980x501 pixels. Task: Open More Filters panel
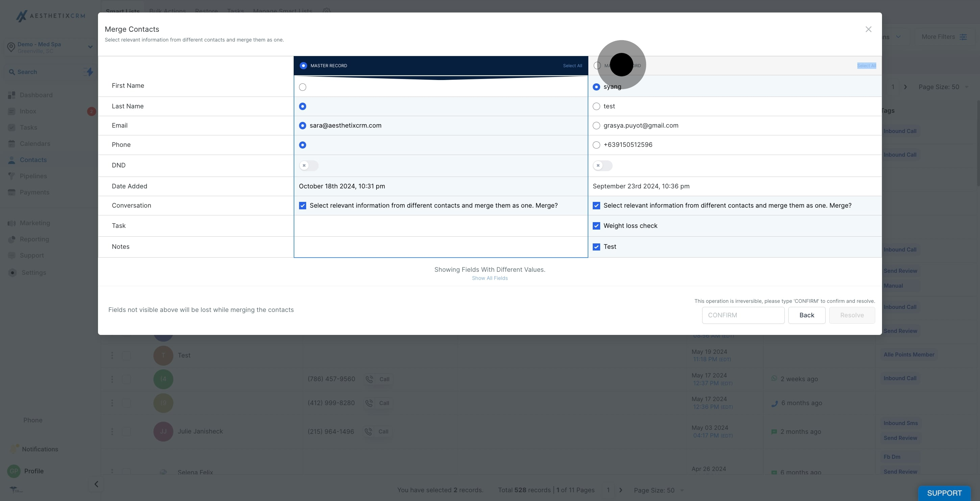[944, 37]
